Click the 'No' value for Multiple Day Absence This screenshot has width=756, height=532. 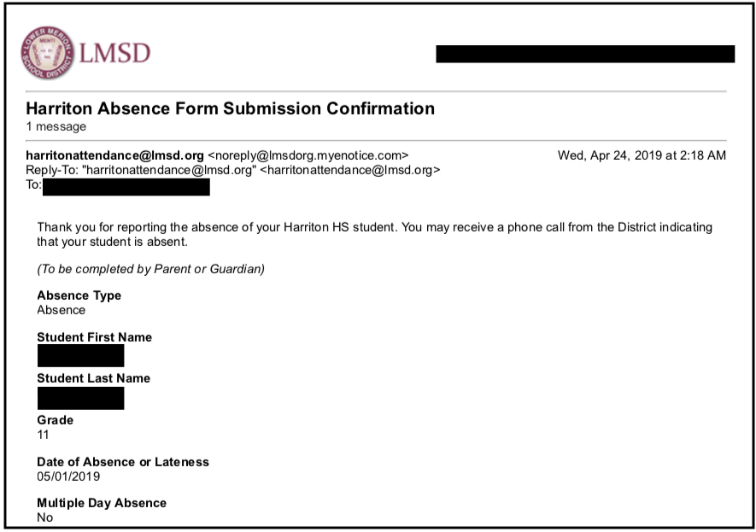tap(44, 517)
